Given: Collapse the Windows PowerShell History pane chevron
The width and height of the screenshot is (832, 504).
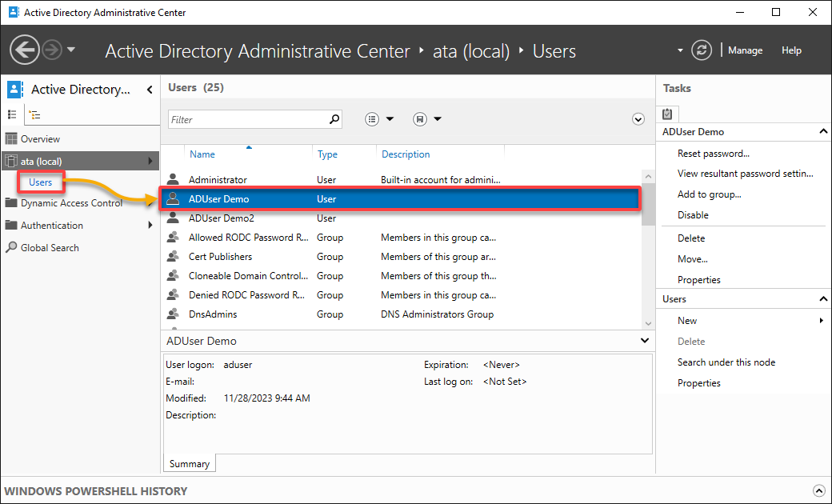Looking at the screenshot, I should click(818, 490).
